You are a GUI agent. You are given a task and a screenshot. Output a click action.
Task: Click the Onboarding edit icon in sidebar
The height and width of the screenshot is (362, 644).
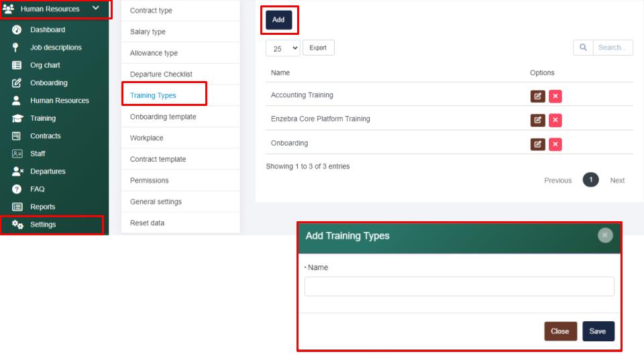(x=17, y=83)
